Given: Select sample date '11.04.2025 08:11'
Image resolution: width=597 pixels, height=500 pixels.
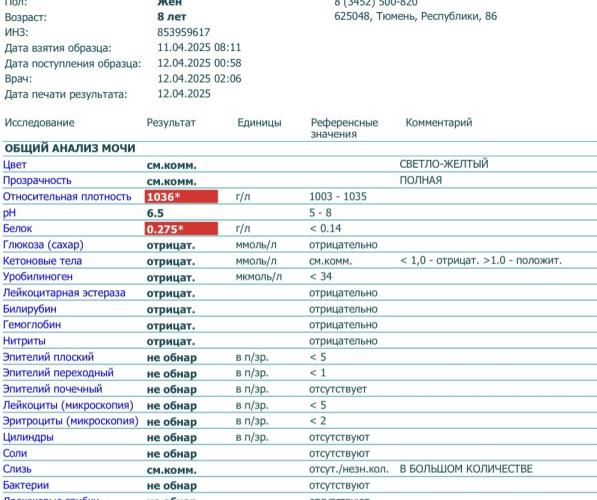Looking at the screenshot, I should [x=199, y=48].
